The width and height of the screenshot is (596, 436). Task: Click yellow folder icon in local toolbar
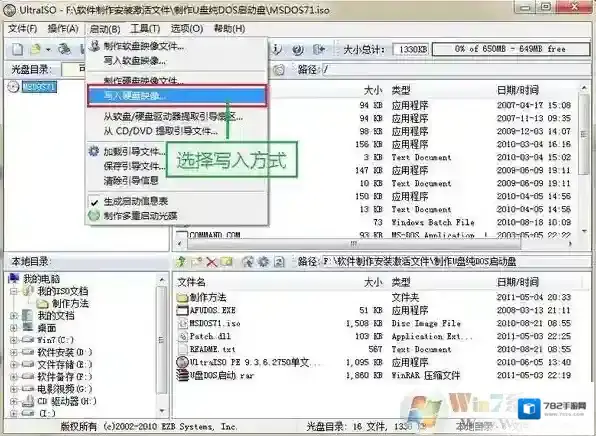(226, 262)
